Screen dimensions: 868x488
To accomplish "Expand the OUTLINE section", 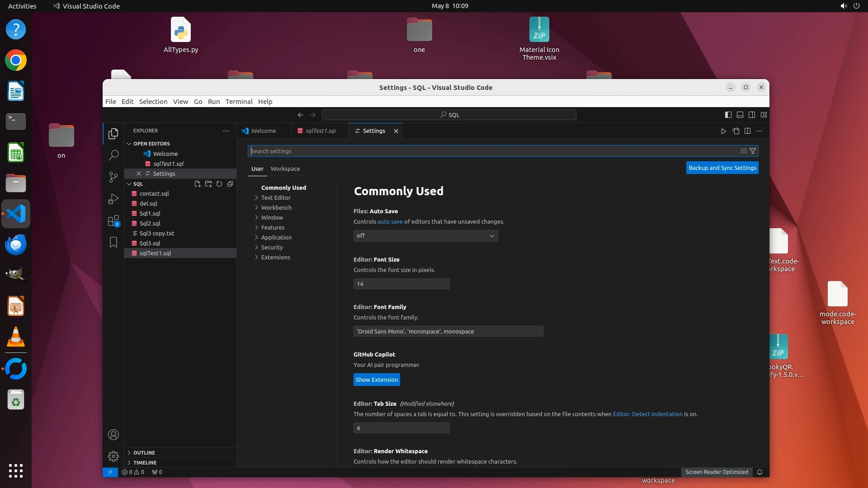I will pos(144,453).
